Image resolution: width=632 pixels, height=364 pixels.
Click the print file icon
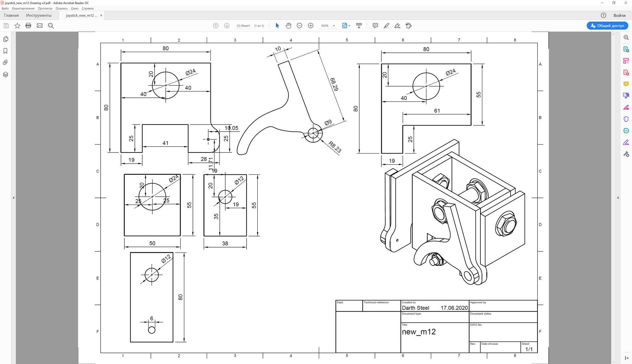28,26
